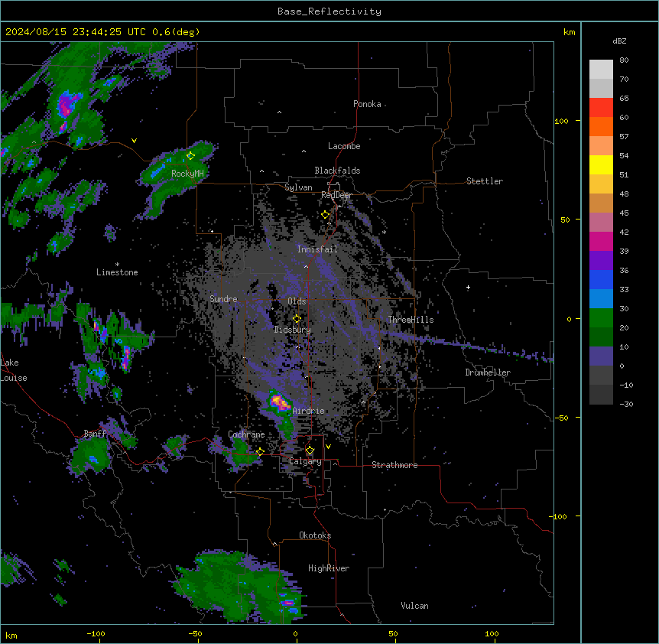The image size is (659, 644).
Task: Click the Vulcan label
Action: pos(415,606)
